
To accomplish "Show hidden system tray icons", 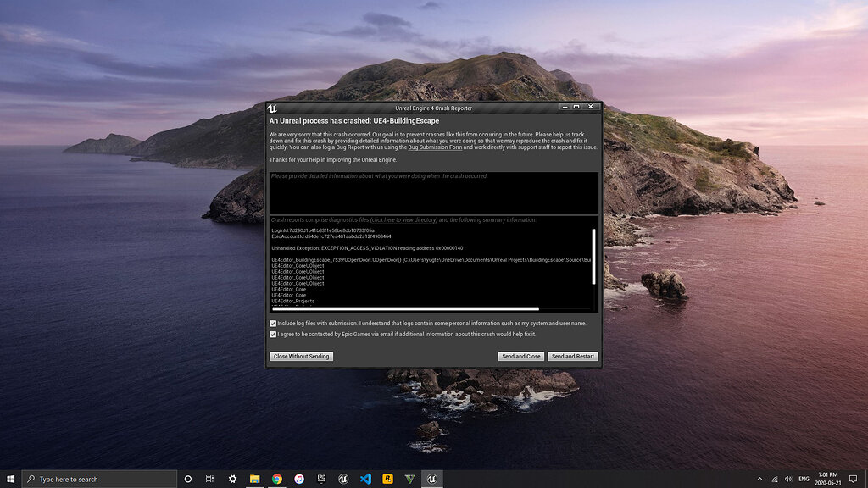I will point(760,480).
